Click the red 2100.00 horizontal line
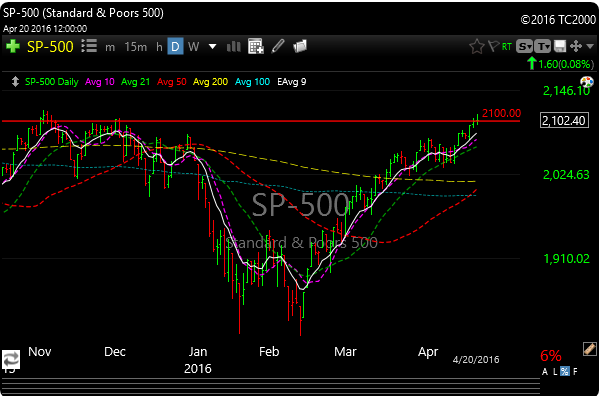 tap(261, 121)
